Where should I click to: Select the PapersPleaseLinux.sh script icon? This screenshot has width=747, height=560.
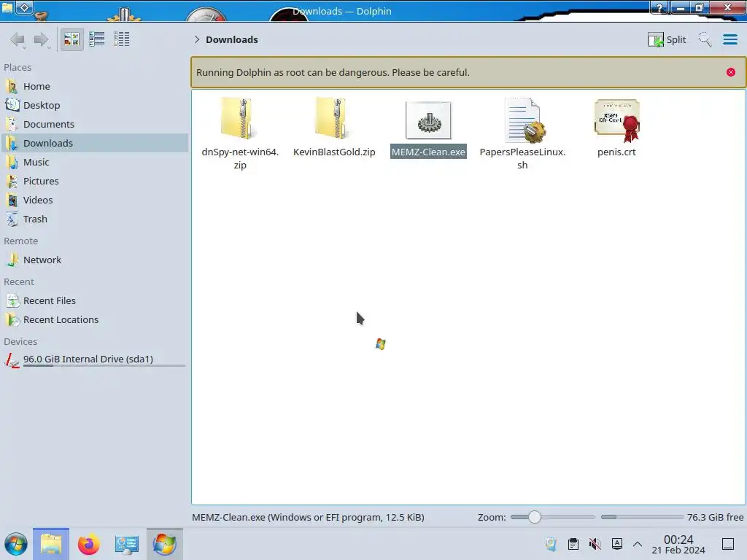524,120
